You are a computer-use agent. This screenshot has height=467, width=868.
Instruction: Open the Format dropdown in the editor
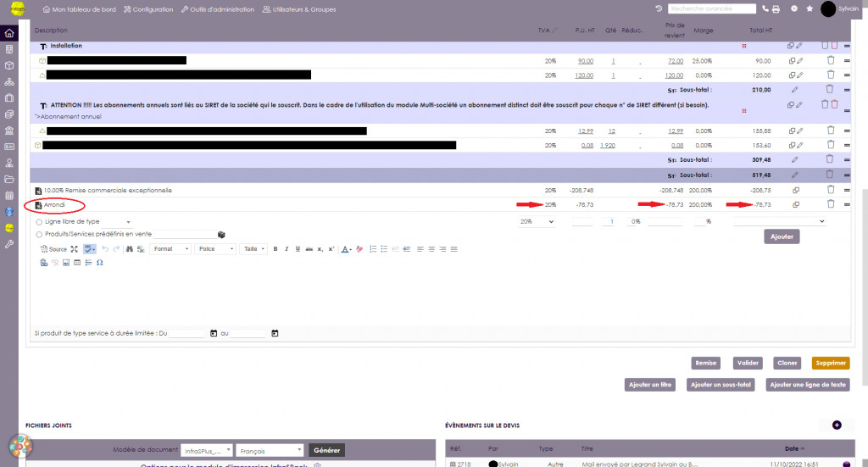[x=171, y=249]
